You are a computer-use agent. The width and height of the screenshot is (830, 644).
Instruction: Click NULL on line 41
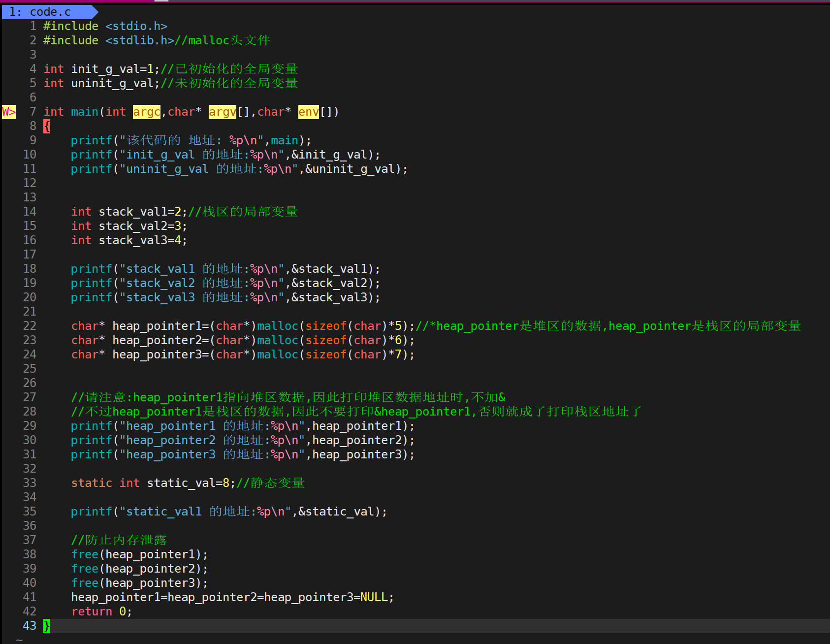(374, 597)
